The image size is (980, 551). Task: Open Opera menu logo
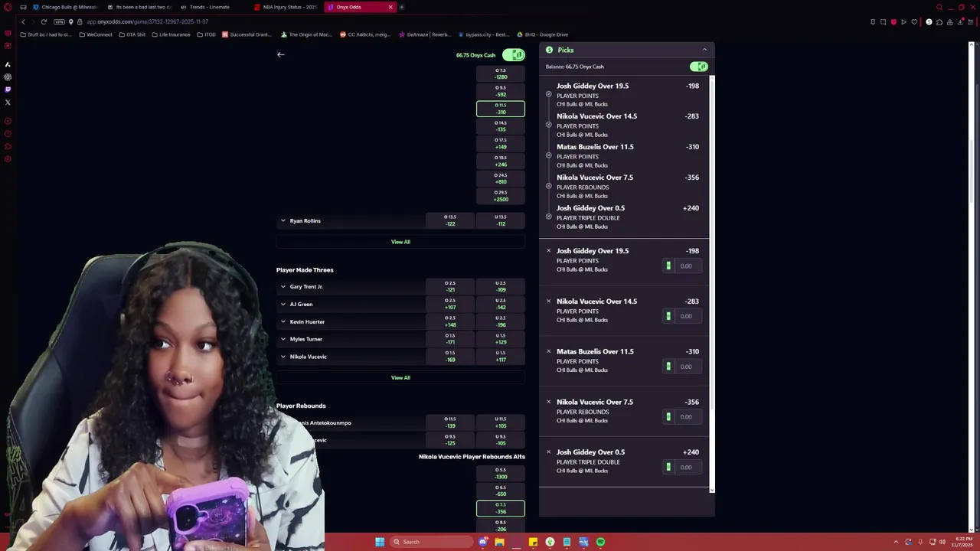point(8,7)
